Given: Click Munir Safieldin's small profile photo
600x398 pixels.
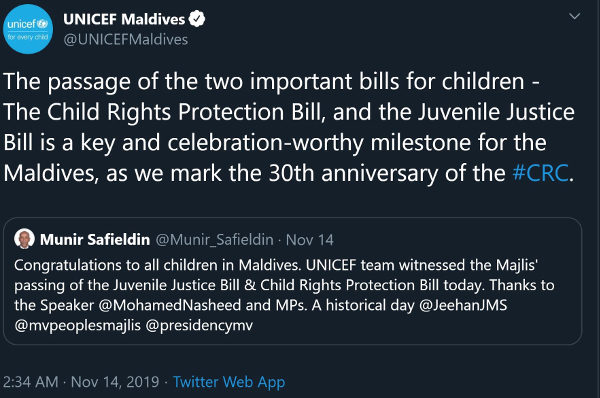Looking at the screenshot, I should [24, 239].
